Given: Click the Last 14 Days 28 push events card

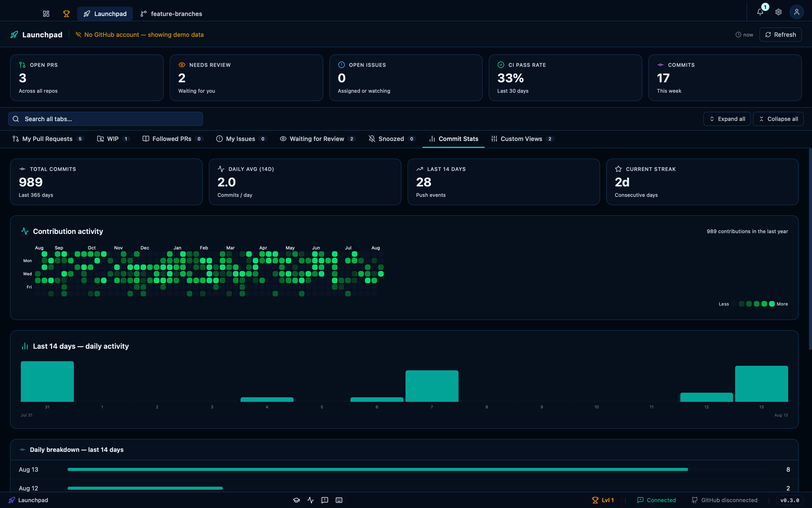Looking at the screenshot, I should (504, 182).
